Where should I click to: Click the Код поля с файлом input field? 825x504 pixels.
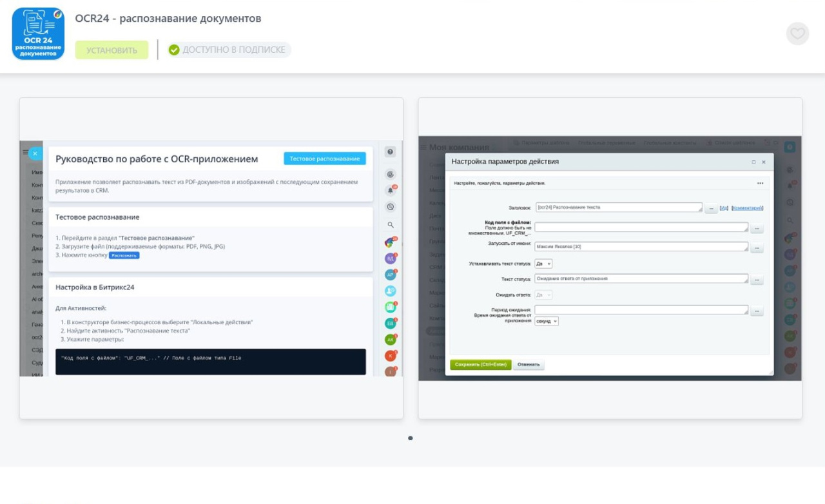pos(641,228)
